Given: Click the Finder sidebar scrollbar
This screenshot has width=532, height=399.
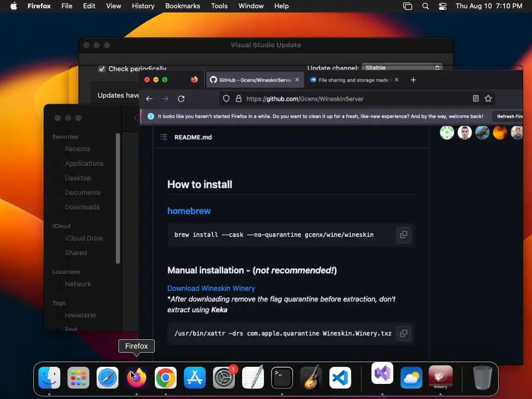Looking at the screenshot, I should 118,198.
